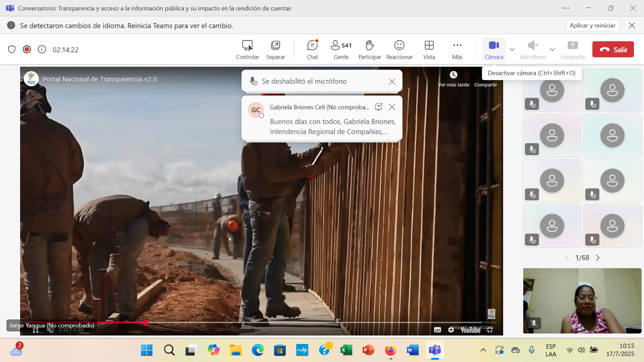Click the Salir leave button
The height and width of the screenshot is (362, 644).
(613, 49)
